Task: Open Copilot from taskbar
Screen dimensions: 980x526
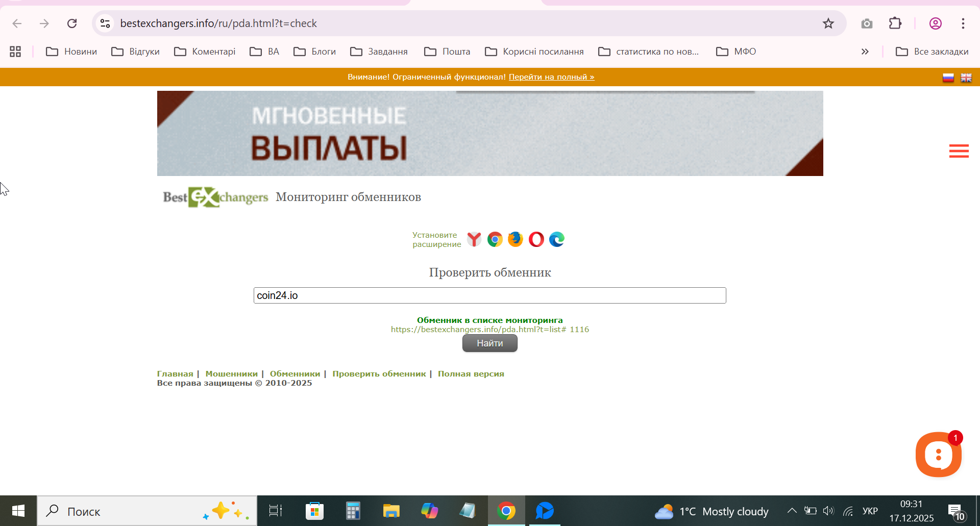Action: point(429,511)
